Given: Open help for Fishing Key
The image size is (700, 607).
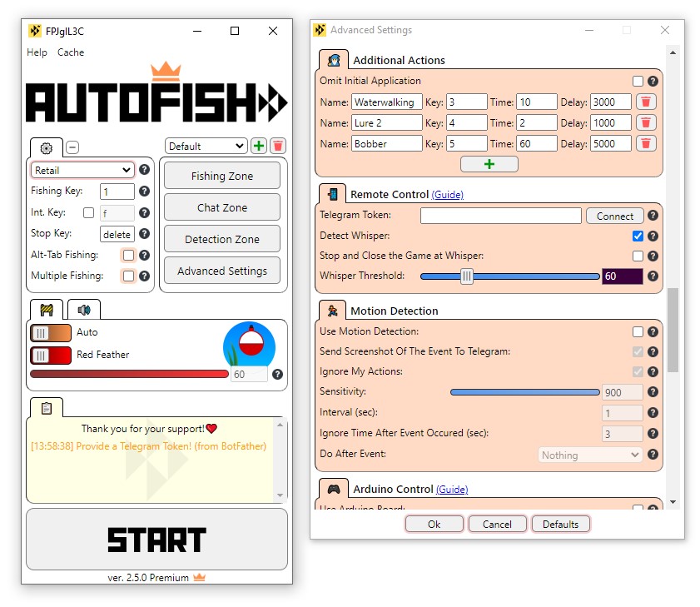Looking at the screenshot, I should pyautogui.click(x=144, y=192).
